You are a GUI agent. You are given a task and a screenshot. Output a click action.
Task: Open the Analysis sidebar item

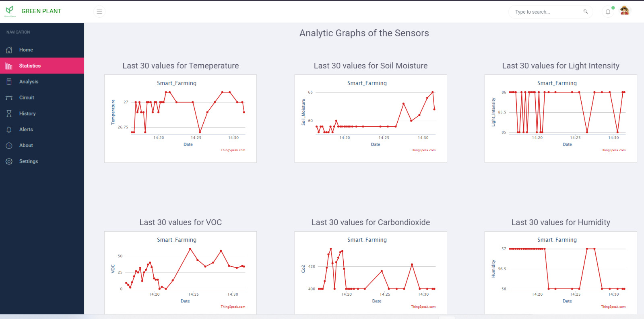click(x=29, y=82)
